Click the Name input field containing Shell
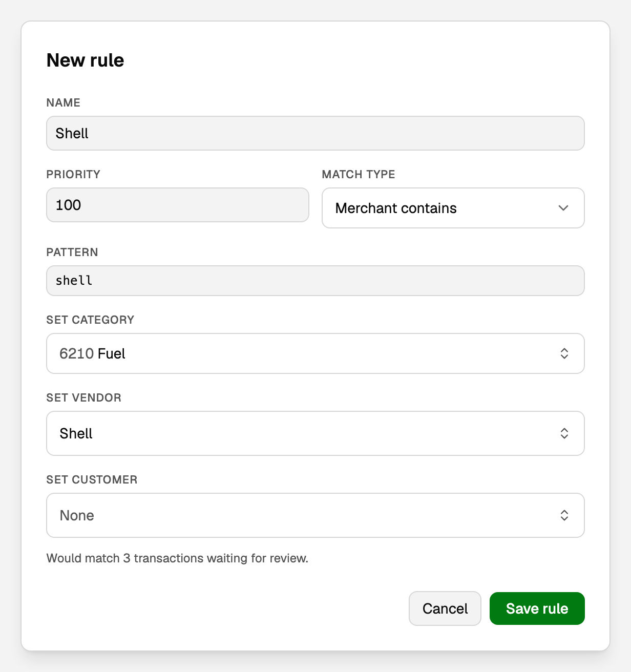 315,133
